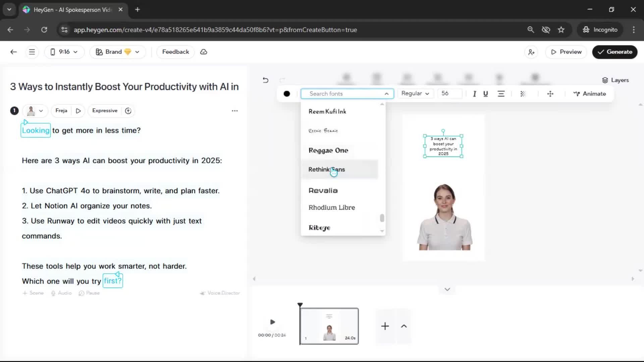Choose Rhodium Libre from font list

click(331, 207)
